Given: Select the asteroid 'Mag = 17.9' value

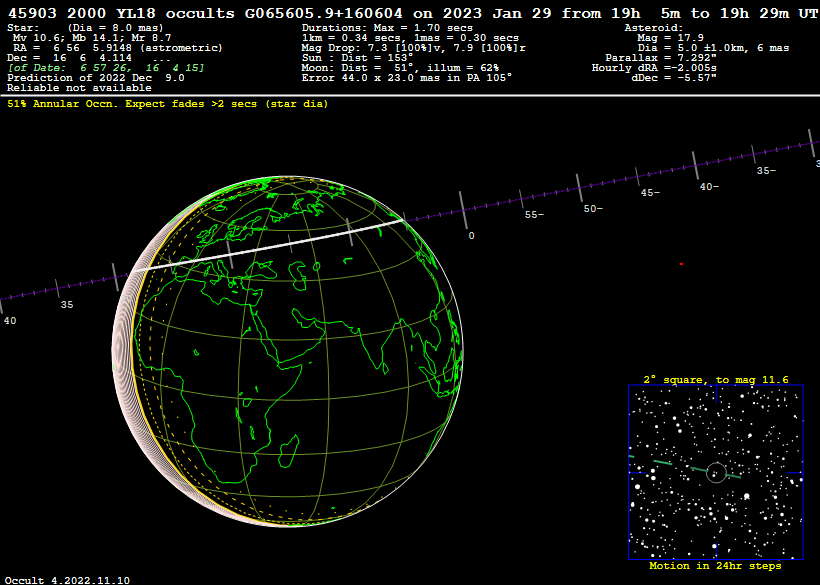Looking at the screenshot, I should [x=670, y=38].
